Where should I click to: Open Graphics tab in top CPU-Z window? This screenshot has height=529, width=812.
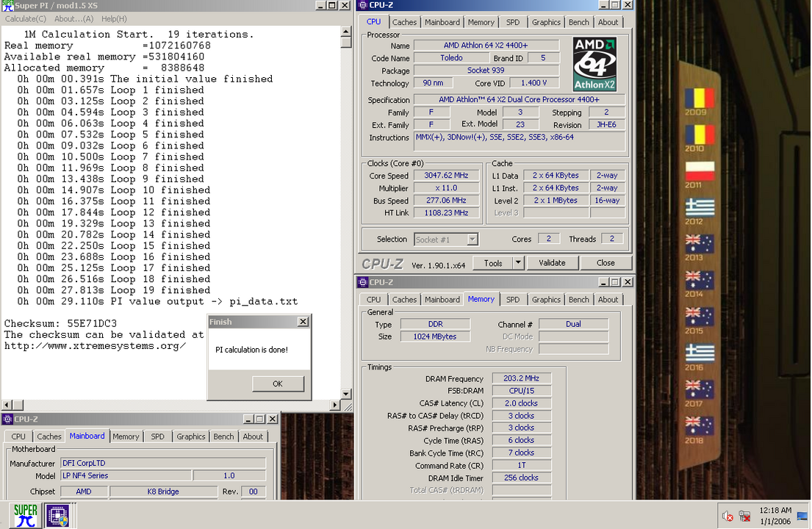[x=546, y=22]
